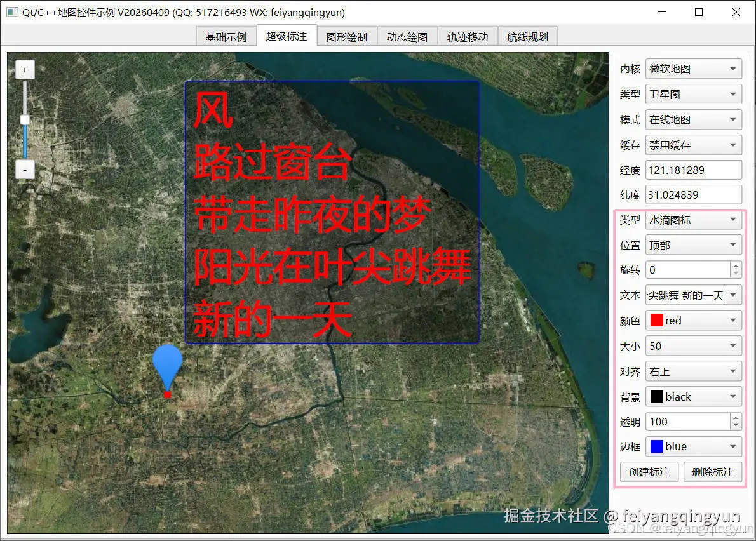Image resolution: width=756 pixels, height=541 pixels.
Task: Expand the 缓存 dropdown showing 禁用缓存
Action: (693, 145)
